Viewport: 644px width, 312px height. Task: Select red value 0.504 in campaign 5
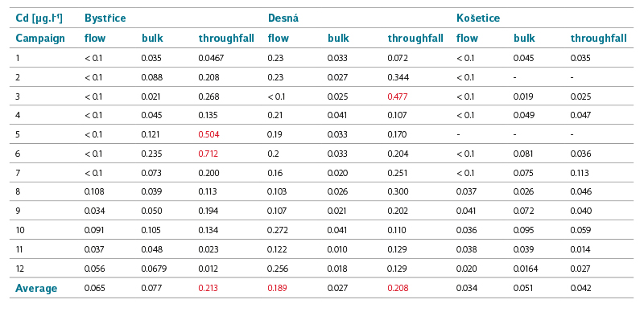209,134
